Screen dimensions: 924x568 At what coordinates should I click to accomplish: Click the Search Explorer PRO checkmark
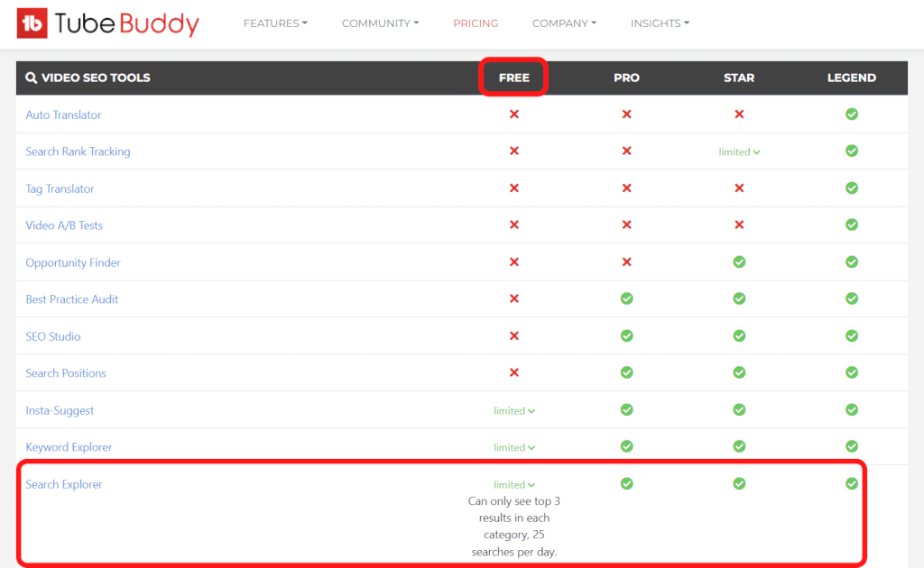click(x=626, y=483)
